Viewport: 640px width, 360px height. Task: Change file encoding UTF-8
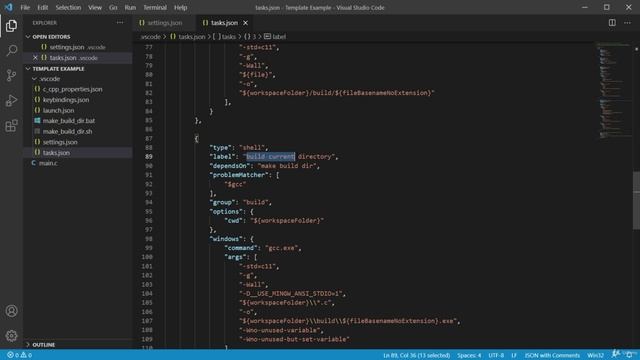(x=496, y=355)
